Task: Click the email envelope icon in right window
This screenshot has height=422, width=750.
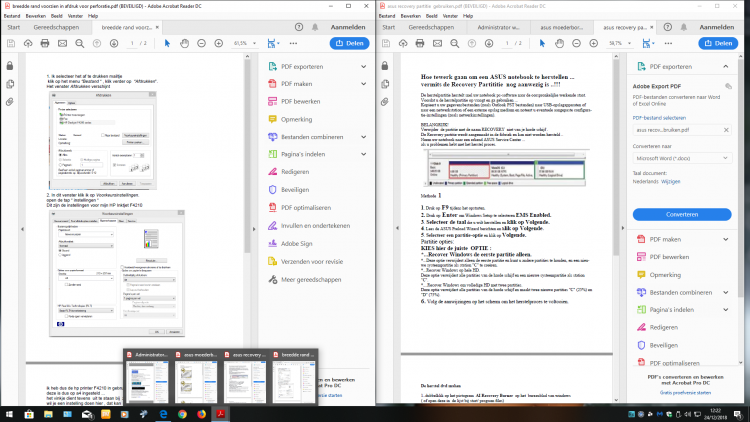Action: (x=437, y=44)
